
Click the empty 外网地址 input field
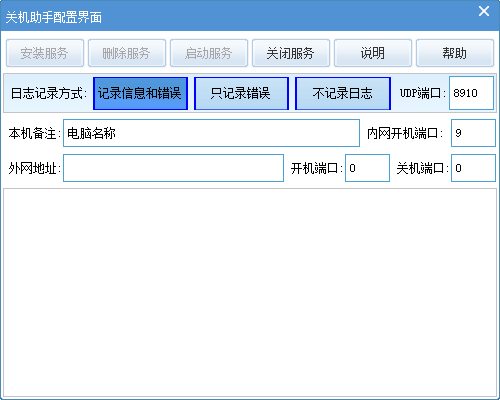pos(173,168)
